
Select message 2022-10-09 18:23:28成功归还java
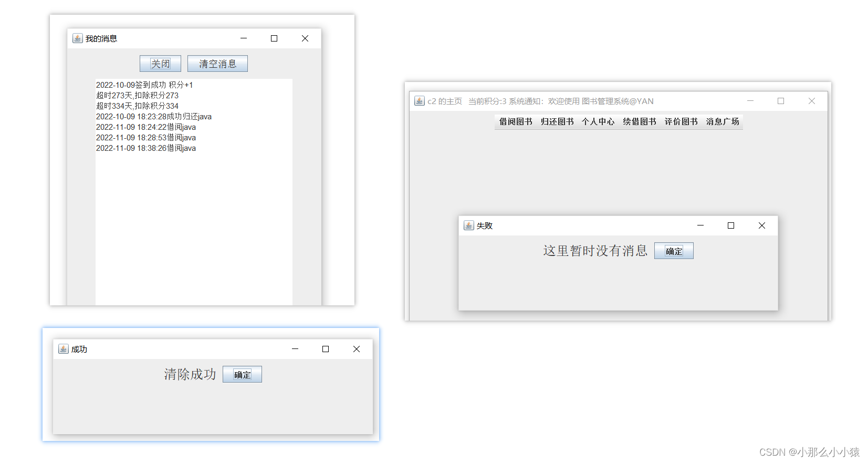(154, 116)
